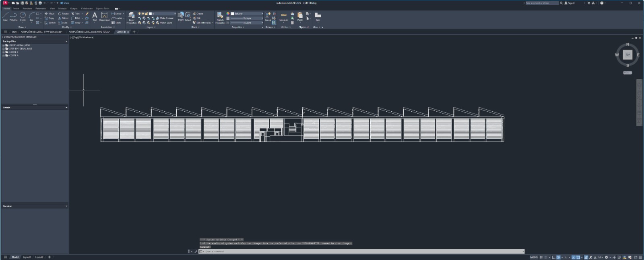Pick the Polyline tool
Screen dimensions: 644x260
(x=13, y=16)
